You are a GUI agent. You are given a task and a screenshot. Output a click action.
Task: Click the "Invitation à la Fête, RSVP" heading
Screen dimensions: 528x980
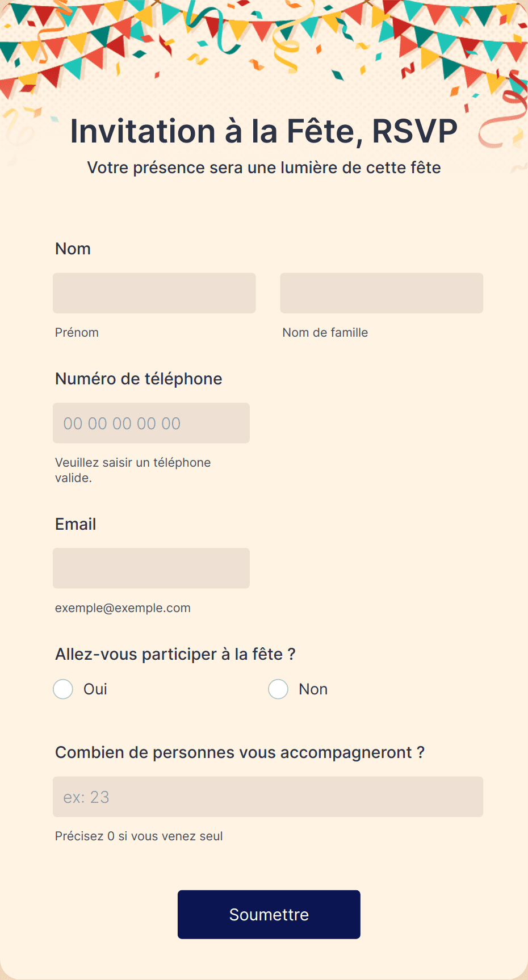pyautogui.click(x=264, y=131)
